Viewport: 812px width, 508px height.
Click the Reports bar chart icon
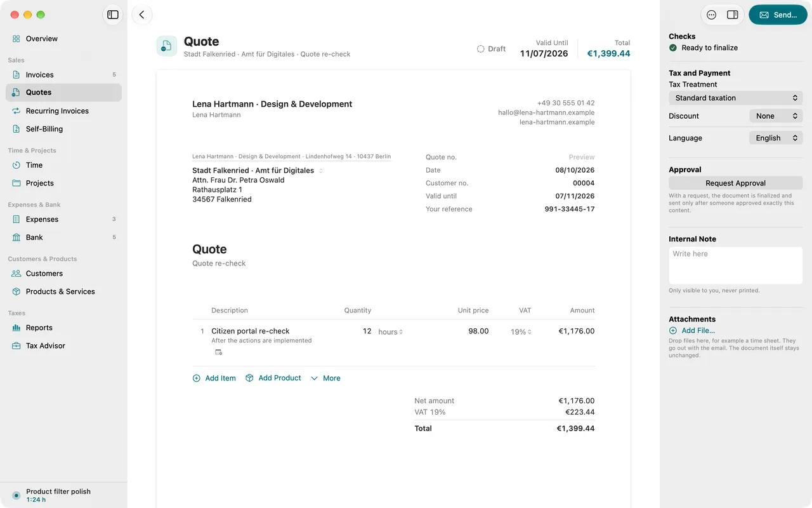click(x=16, y=328)
